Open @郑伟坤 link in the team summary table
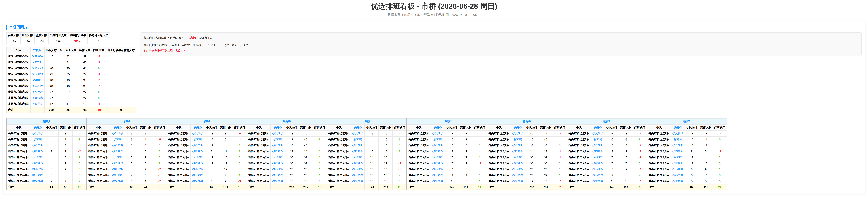Image resolution: width=868 pixels, height=197 pixels. (37, 92)
